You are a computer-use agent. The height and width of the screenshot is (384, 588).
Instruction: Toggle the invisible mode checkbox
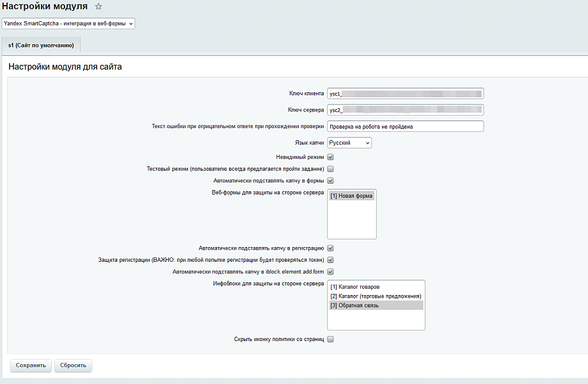coord(331,157)
